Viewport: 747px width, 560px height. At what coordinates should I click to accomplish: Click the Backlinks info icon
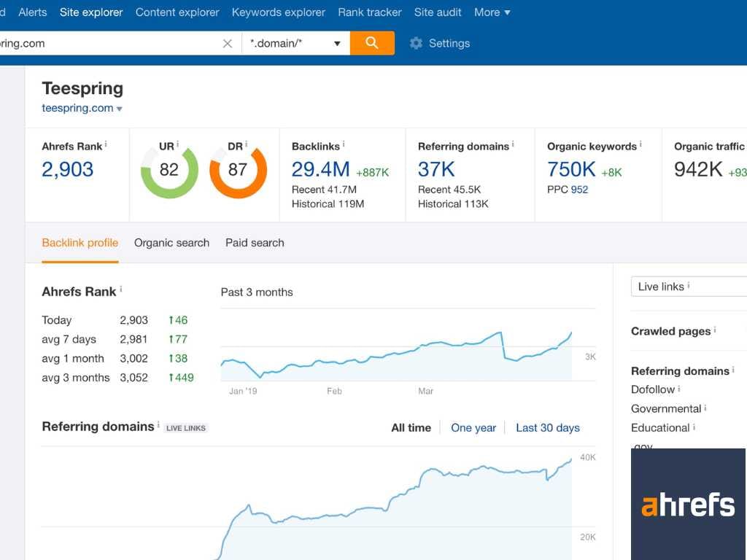pos(344,144)
